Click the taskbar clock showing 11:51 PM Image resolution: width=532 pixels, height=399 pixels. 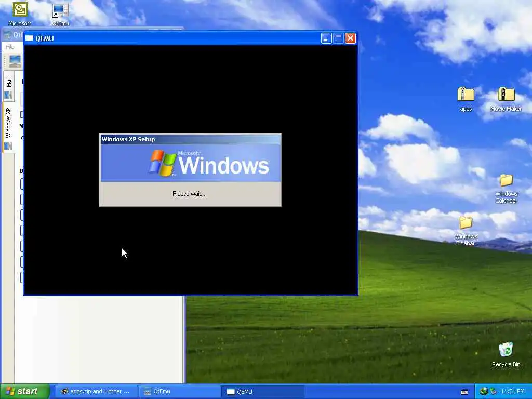click(x=513, y=392)
